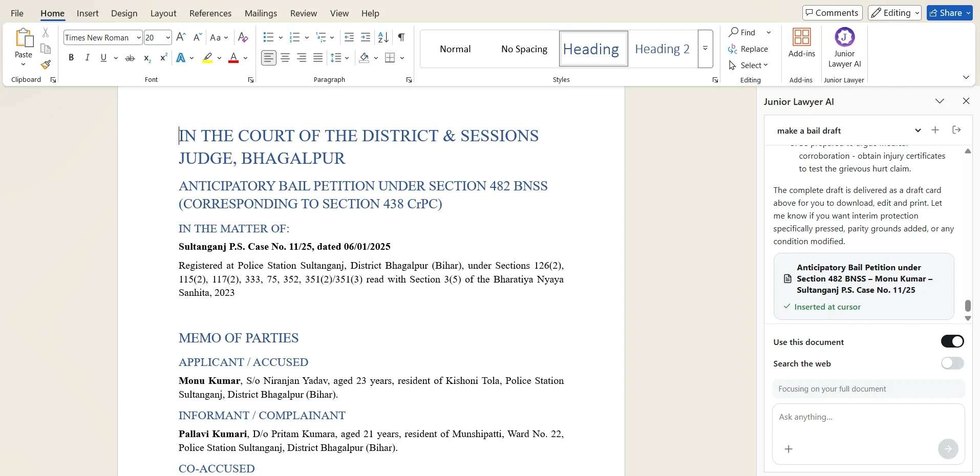
Task: Open font size dropdown
Action: [167, 37]
